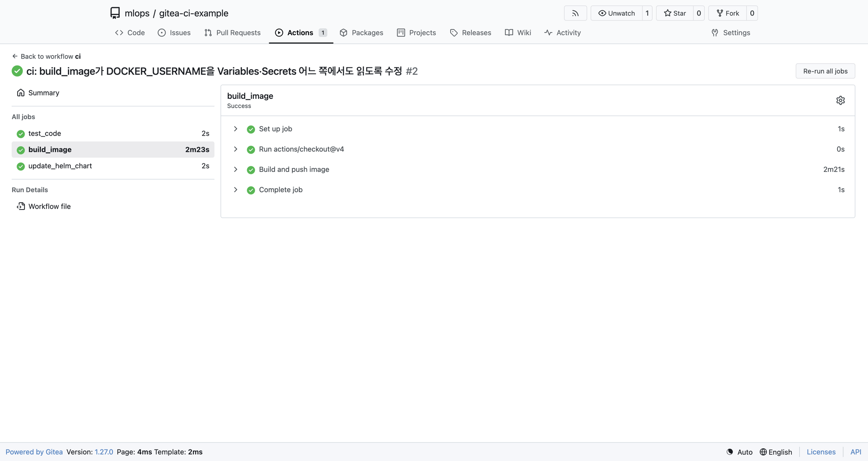This screenshot has height=461, width=868.
Task: Select the update_helm_chart job
Action: 113,166
